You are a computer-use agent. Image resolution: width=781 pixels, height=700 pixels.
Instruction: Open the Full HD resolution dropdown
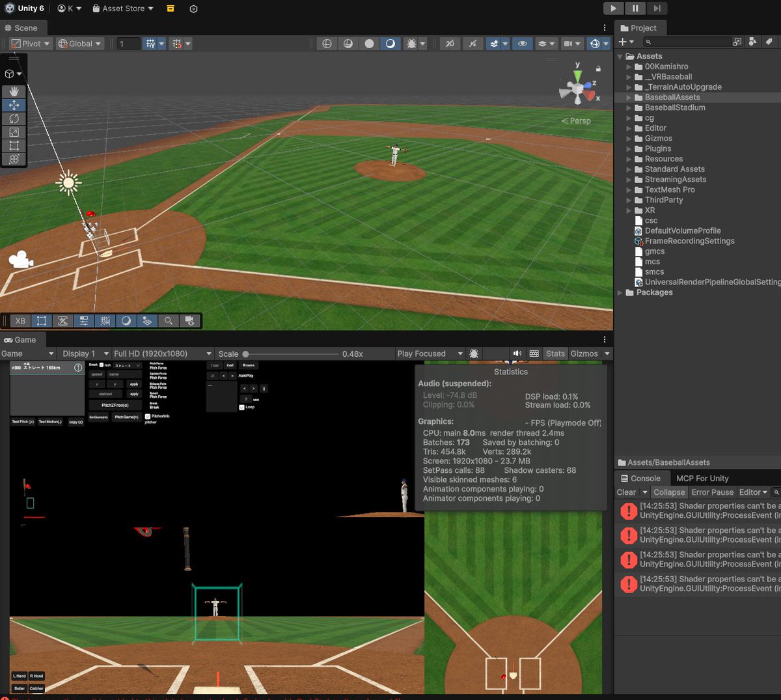tap(163, 354)
